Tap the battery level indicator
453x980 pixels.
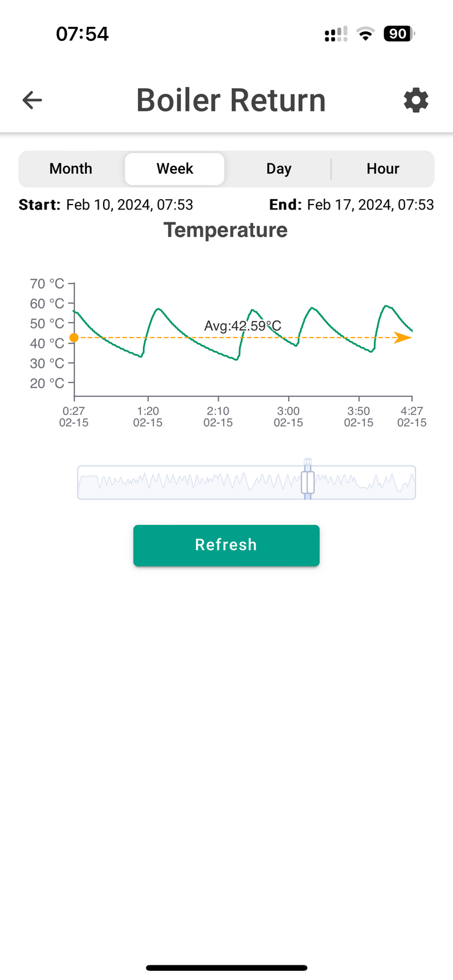(x=398, y=34)
